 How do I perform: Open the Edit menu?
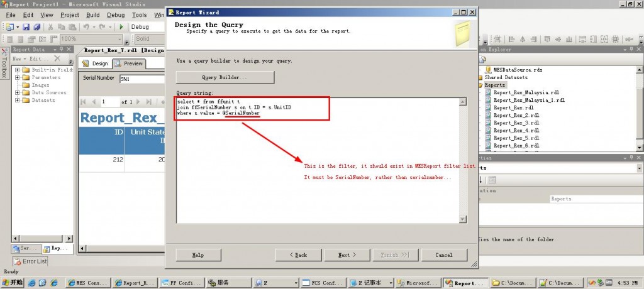tap(28, 15)
